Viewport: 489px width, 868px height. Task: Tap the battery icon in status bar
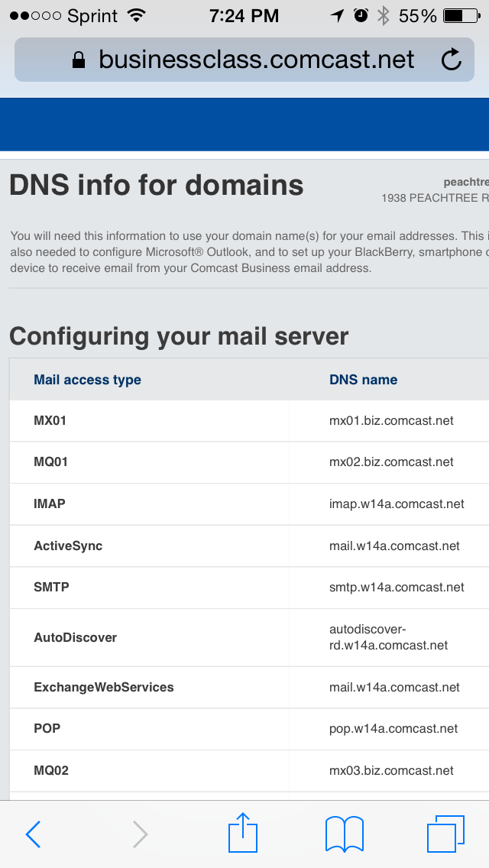pyautogui.click(x=461, y=16)
